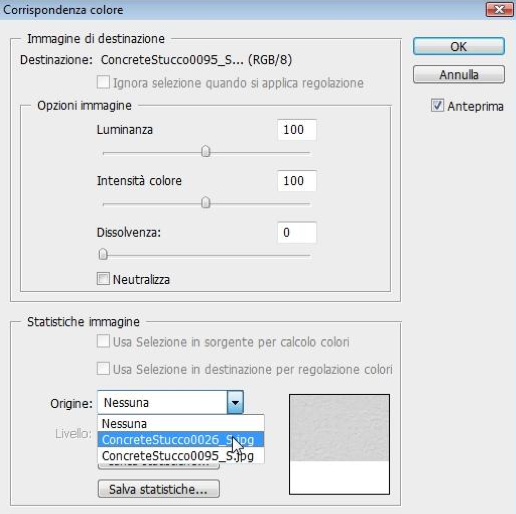Click the Salva statistiche button
The width and height of the screenshot is (516, 514).
pos(159,489)
